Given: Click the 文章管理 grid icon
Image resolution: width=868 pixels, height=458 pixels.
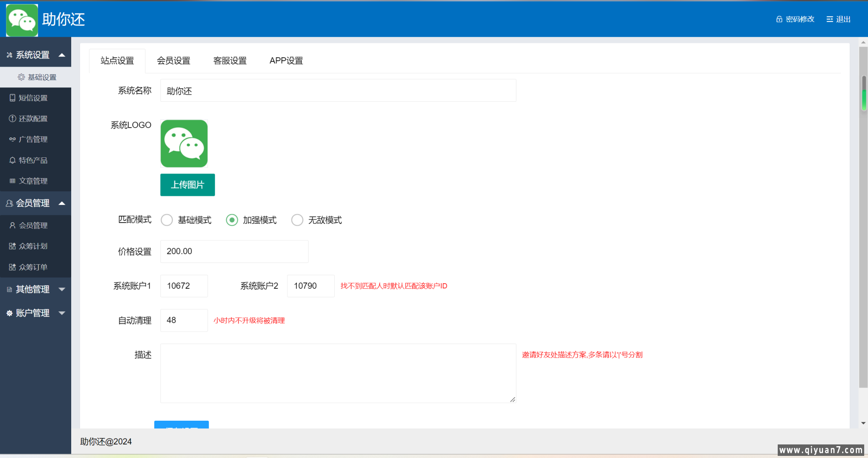Looking at the screenshot, I should click(12, 181).
